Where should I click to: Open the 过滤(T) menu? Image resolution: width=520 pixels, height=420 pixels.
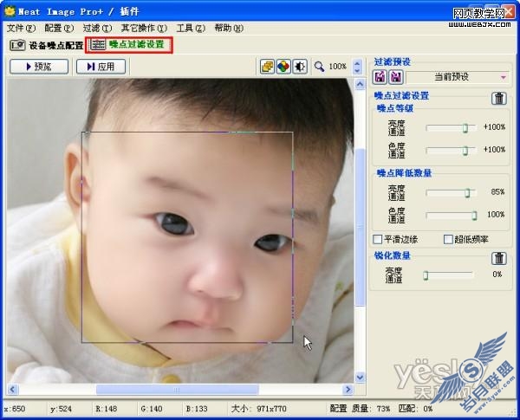(97, 29)
